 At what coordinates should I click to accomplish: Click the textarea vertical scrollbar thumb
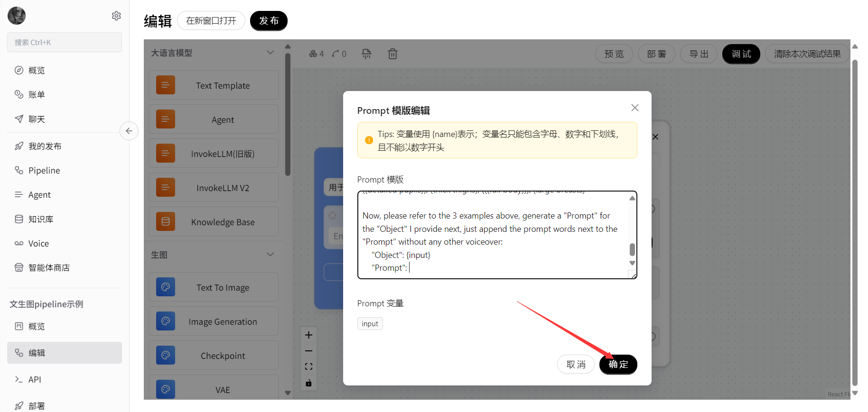(632, 249)
